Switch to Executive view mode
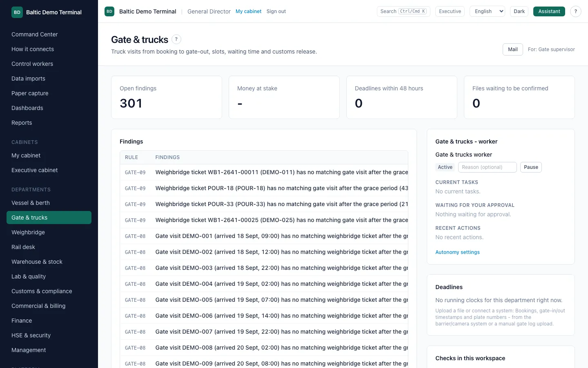Image resolution: width=588 pixels, height=368 pixels. point(450,11)
